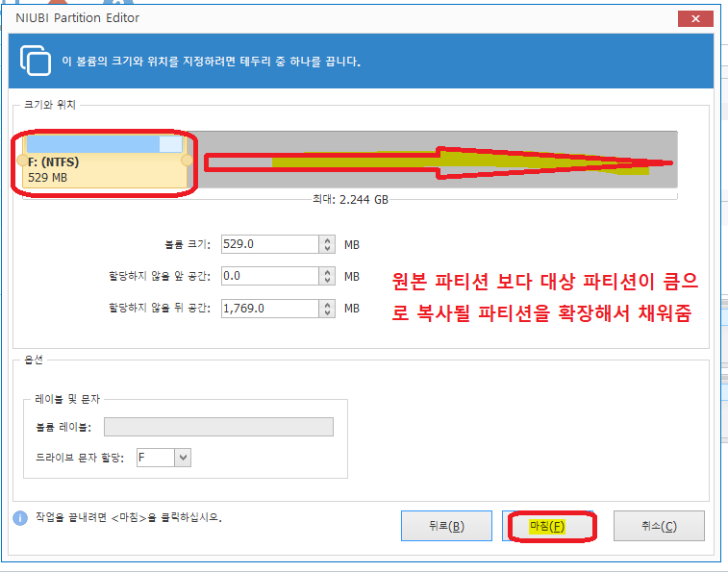Image resolution: width=728 pixels, height=572 pixels.
Task: Increase the volume size with up arrow
Action: (327, 240)
